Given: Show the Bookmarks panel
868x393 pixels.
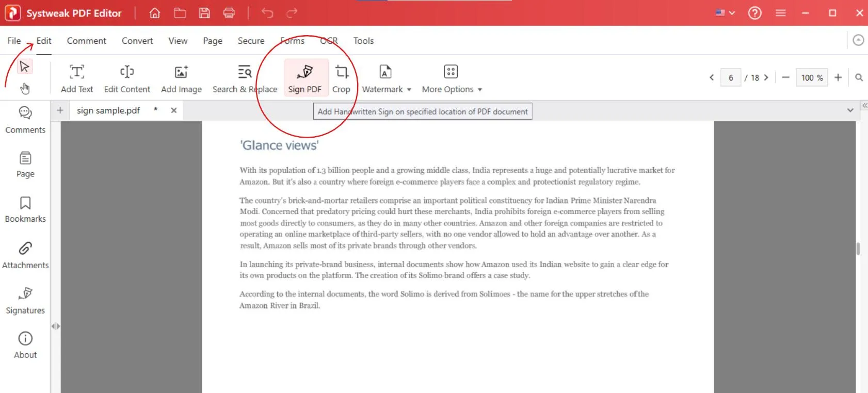Looking at the screenshot, I should click(x=25, y=209).
